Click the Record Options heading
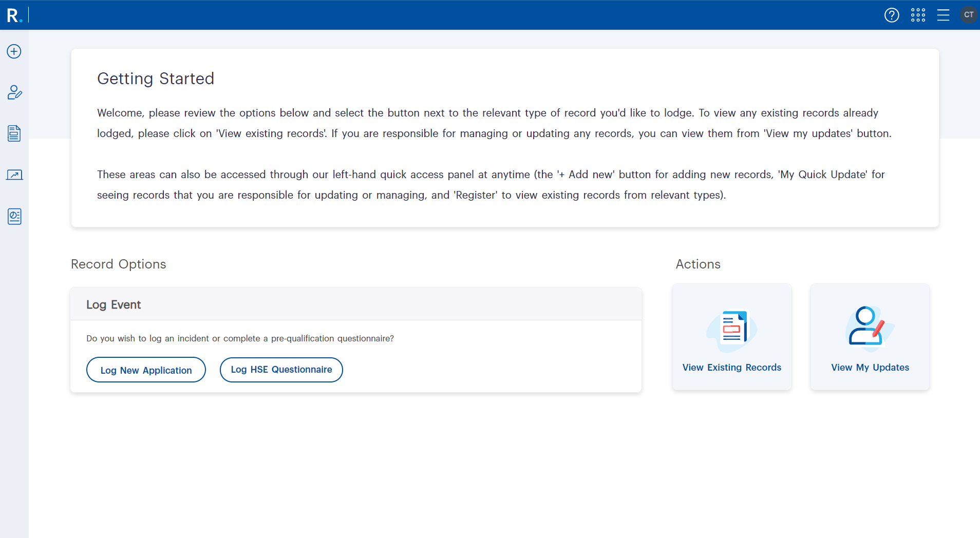Viewport: 980px width, 538px height. (x=119, y=264)
